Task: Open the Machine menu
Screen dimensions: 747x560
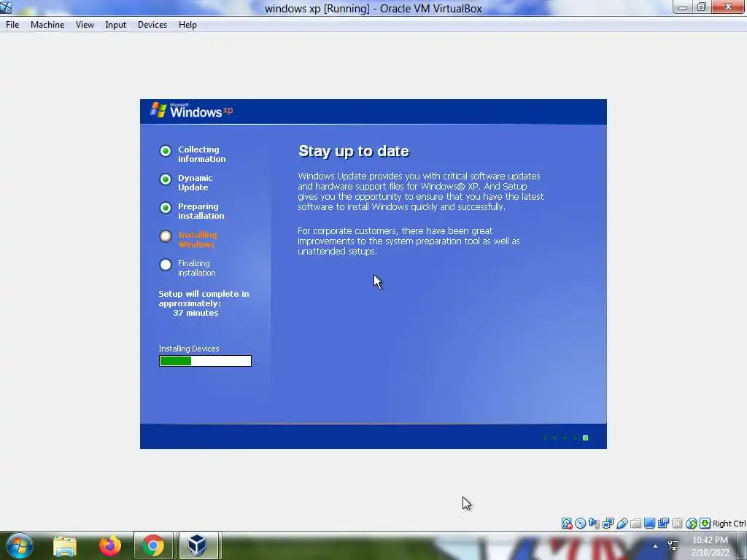Action: (47, 25)
